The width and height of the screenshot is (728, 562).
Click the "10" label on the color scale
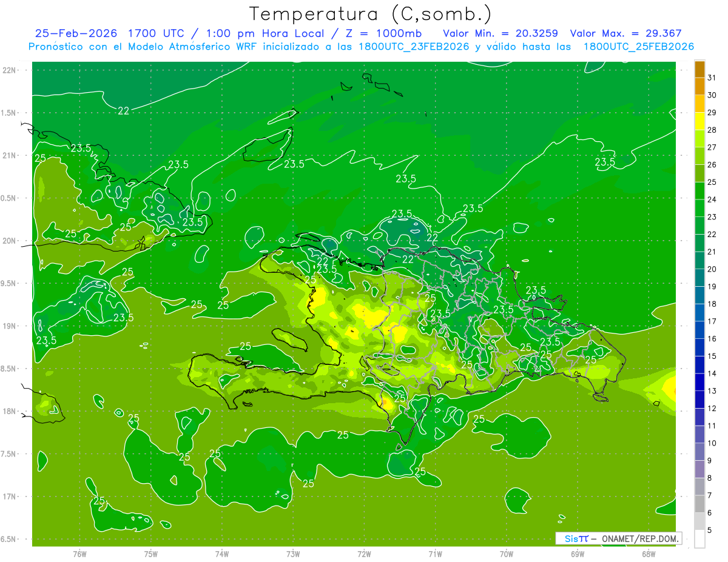click(712, 443)
